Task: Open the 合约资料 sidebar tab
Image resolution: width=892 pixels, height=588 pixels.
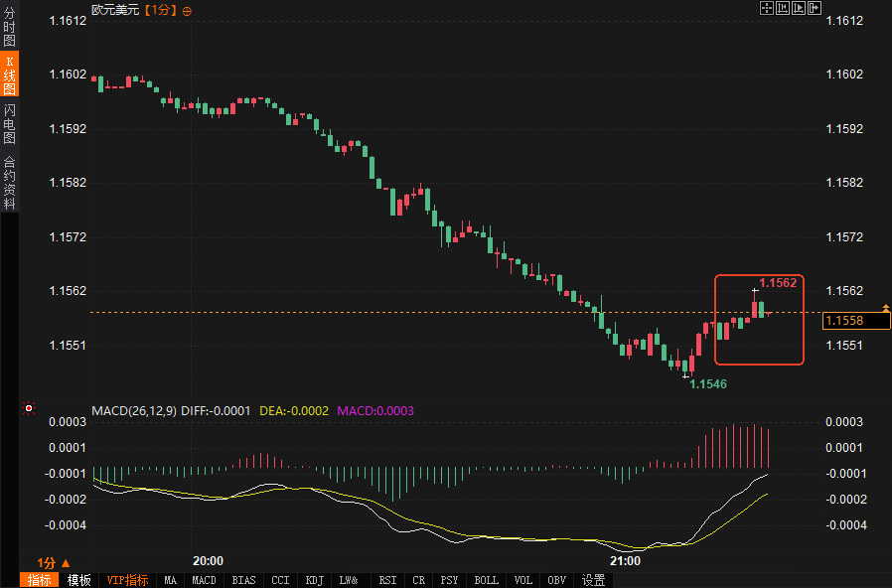Action: pos(10,182)
